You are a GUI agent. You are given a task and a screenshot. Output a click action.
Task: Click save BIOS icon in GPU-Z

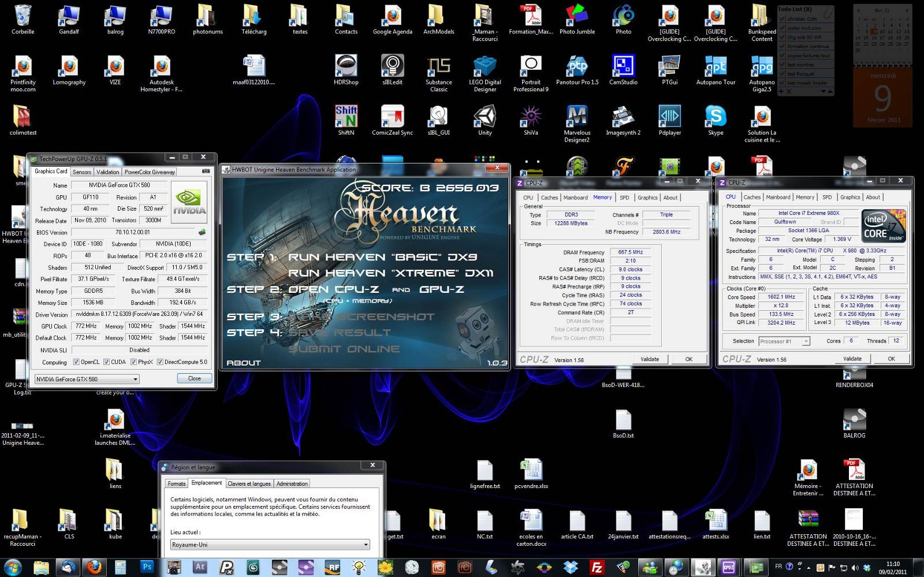point(202,232)
